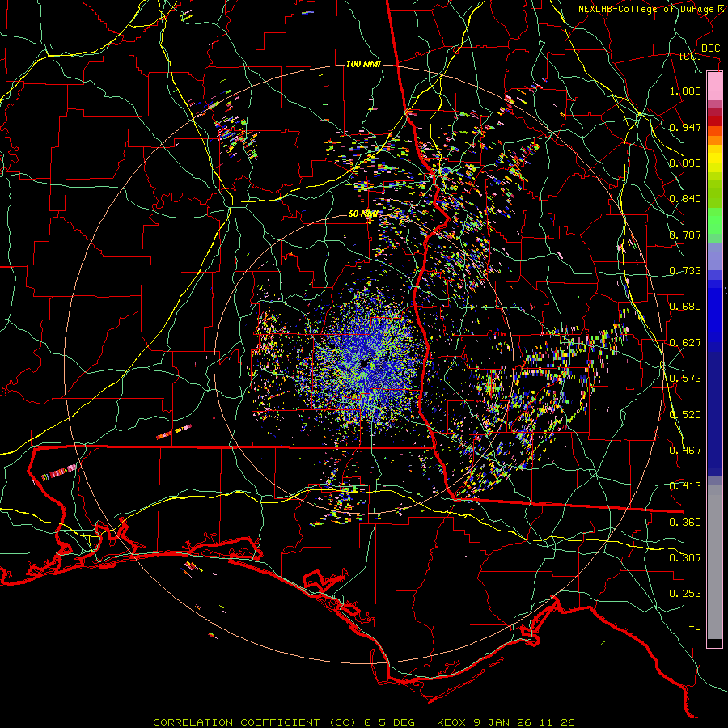Click the 0.253 legend value
Screen dimensions: 728x728
pos(685,594)
